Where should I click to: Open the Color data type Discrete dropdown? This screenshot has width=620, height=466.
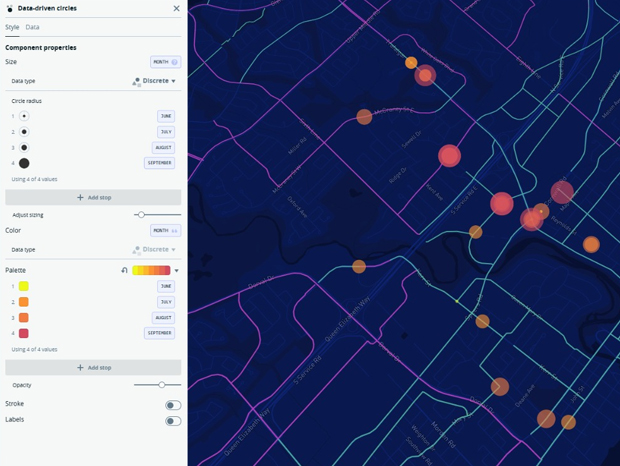(x=154, y=249)
